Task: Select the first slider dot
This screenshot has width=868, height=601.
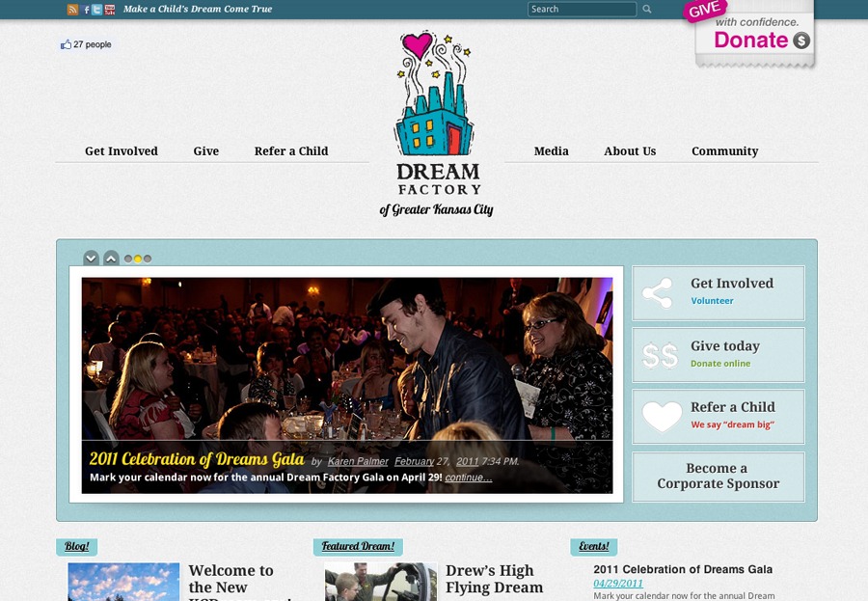Action: pyautogui.click(x=128, y=259)
